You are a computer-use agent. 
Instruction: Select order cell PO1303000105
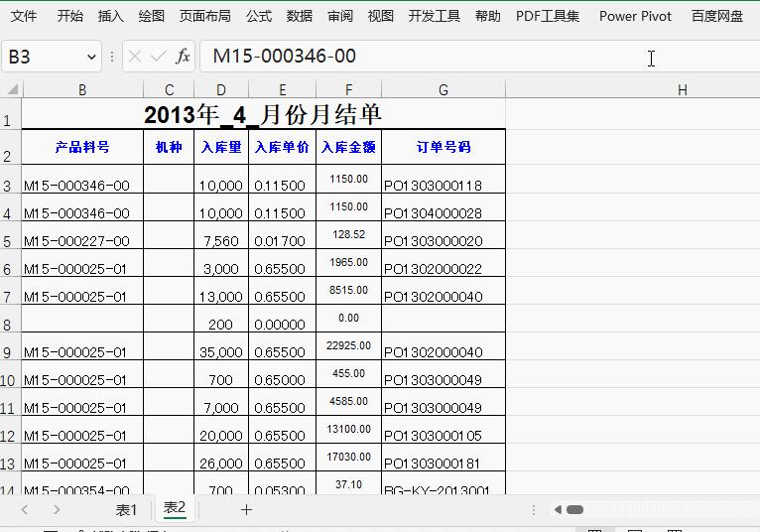point(443,430)
